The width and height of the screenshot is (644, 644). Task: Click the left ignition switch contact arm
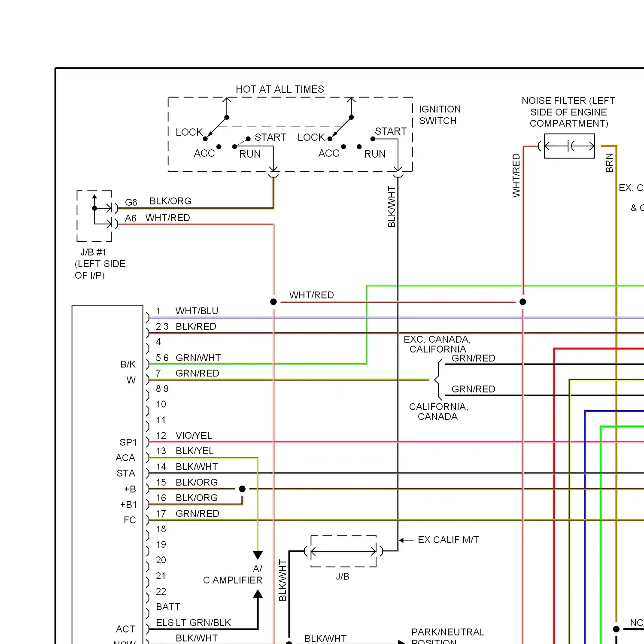click(217, 128)
